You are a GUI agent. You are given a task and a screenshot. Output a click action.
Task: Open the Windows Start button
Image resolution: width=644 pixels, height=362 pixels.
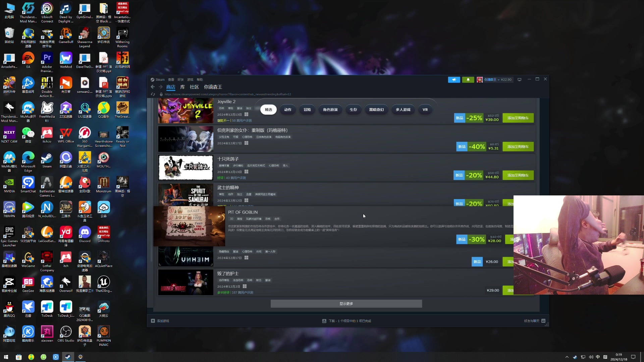[6, 357]
